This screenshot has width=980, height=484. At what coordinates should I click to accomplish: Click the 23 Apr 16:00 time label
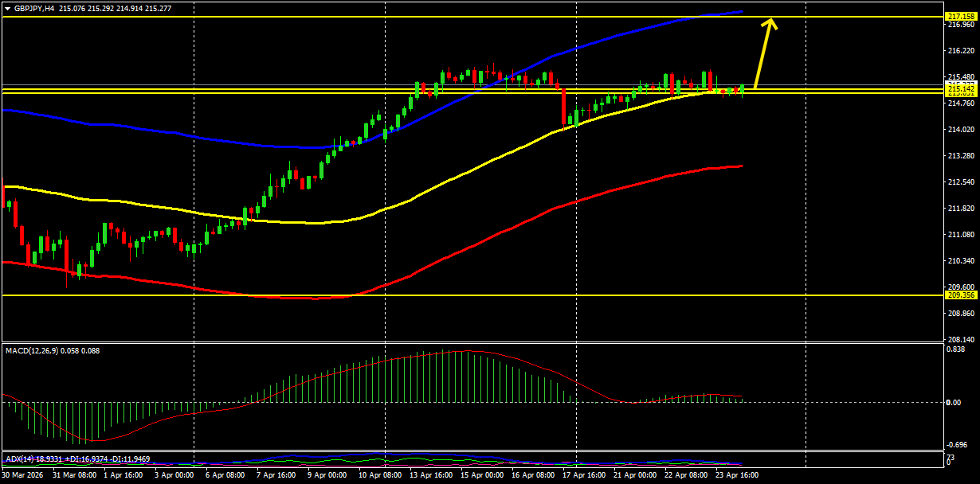coord(738,475)
